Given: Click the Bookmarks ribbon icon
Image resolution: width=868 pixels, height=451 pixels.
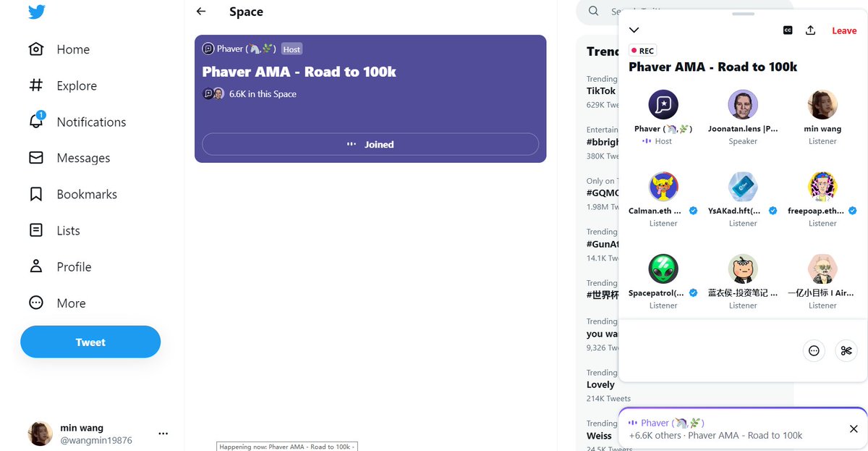Looking at the screenshot, I should (36, 194).
